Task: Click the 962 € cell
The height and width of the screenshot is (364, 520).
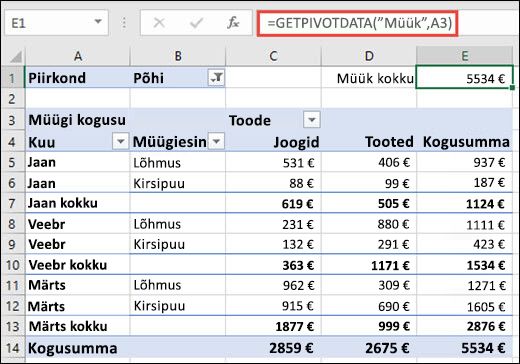Action: 273,285
